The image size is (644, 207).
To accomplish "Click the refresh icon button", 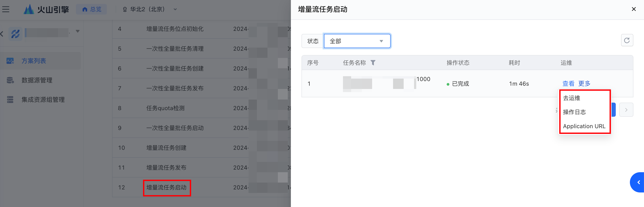I will pos(627,40).
